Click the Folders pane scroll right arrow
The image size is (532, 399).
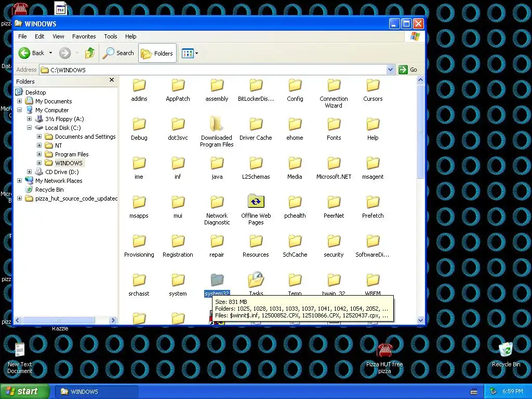click(113, 320)
